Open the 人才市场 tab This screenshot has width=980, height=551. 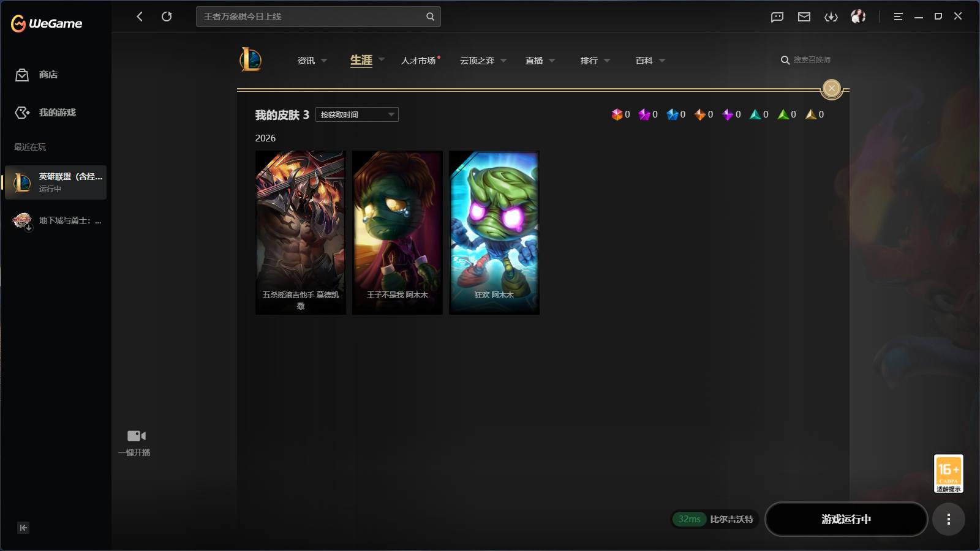(x=418, y=61)
